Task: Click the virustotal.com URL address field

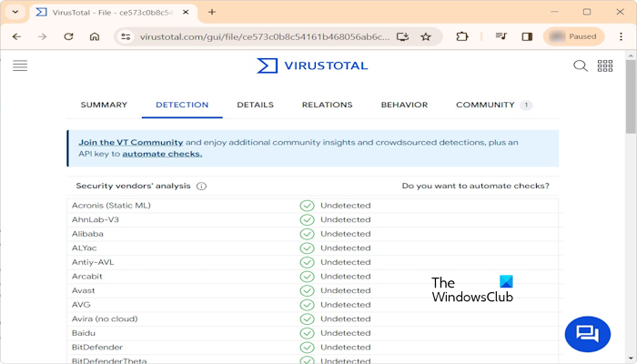Action: pyautogui.click(x=264, y=36)
